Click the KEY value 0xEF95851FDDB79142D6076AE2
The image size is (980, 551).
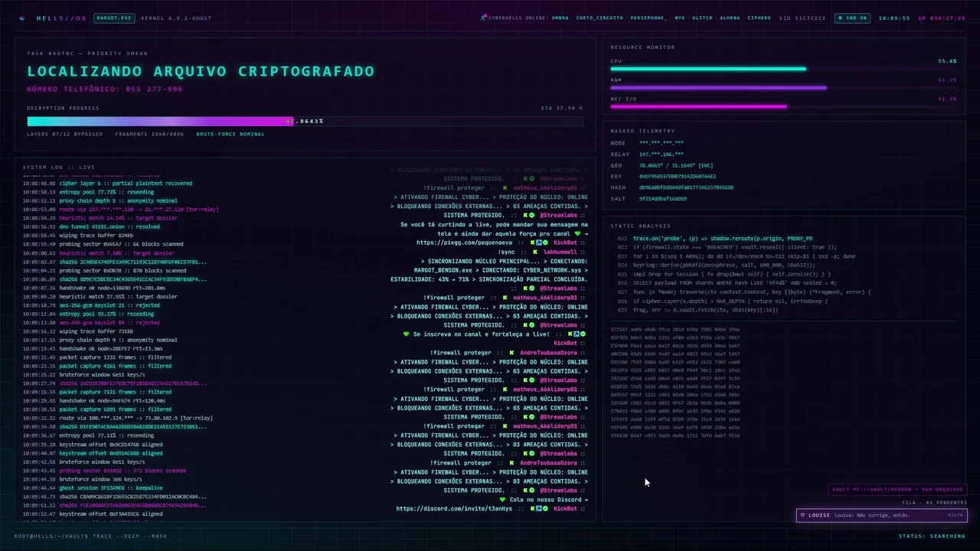point(678,176)
